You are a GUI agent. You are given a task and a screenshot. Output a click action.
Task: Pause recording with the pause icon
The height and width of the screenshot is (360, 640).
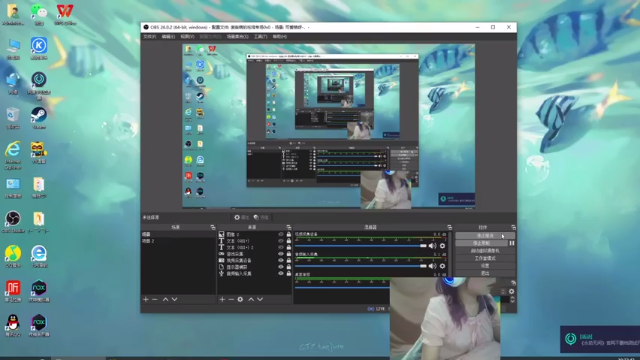coord(511,243)
